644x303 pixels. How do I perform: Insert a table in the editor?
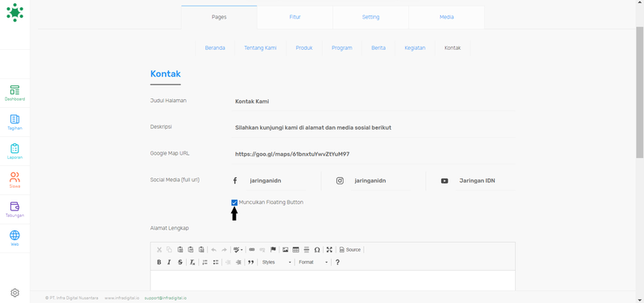coord(295,250)
